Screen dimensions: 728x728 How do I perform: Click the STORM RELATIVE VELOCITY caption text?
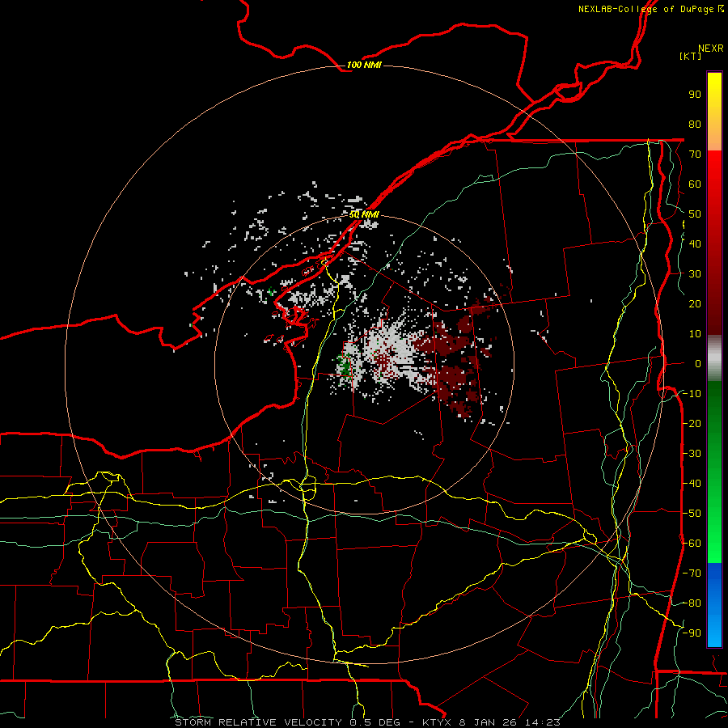(260, 722)
